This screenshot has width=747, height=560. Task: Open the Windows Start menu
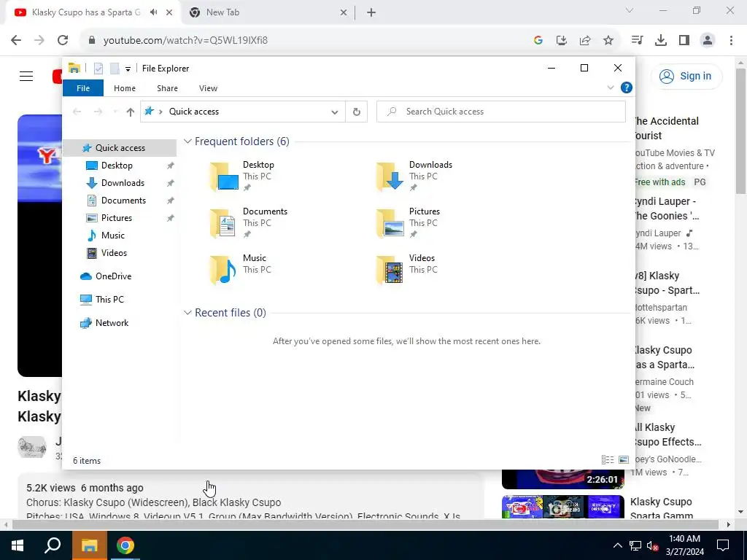click(18, 545)
